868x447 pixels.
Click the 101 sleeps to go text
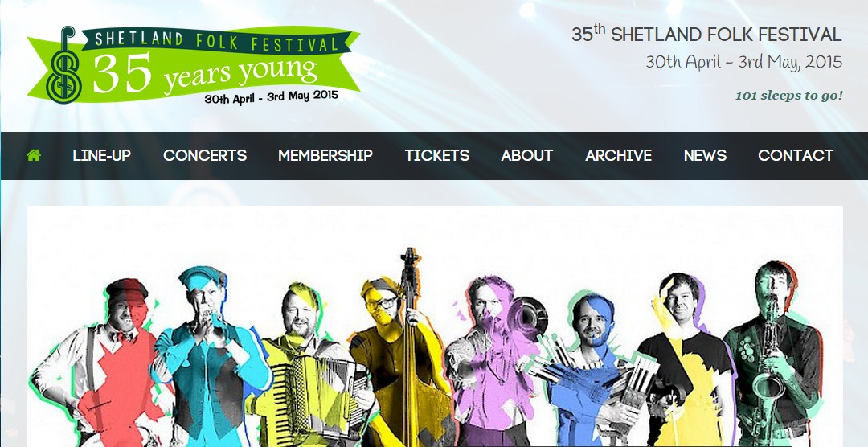pyautogui.click(x=789, y=96)
